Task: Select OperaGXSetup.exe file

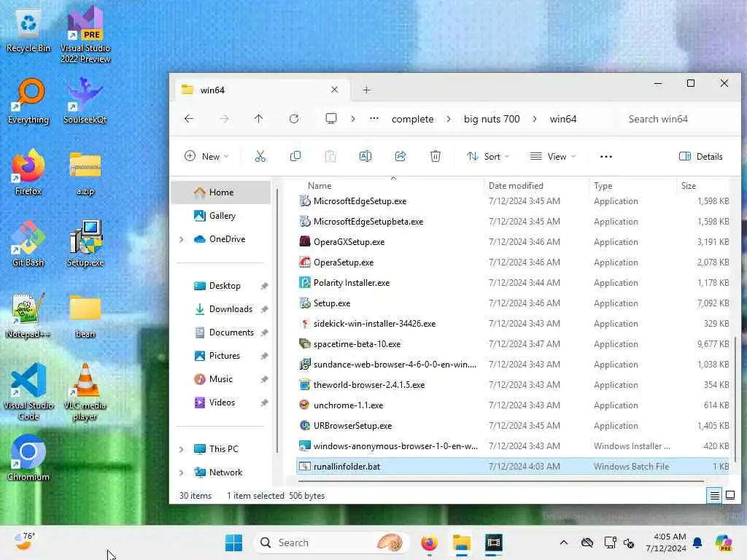Action: coord(513,242)
